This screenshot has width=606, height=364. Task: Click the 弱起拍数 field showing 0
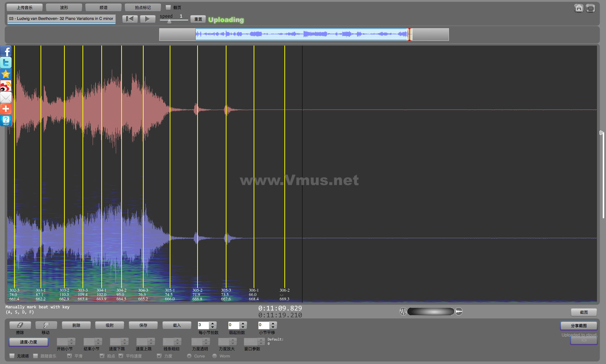[234, 325]
